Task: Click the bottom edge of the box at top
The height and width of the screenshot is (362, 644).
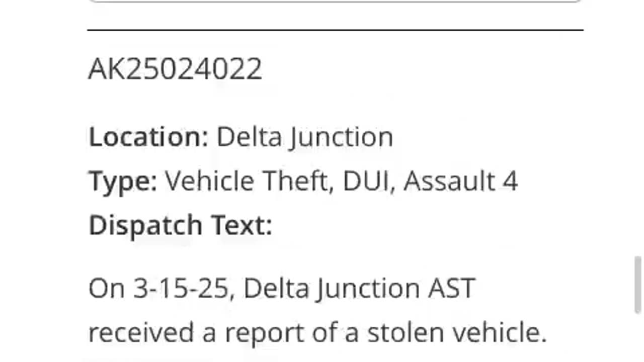Action: pos(335,2)
